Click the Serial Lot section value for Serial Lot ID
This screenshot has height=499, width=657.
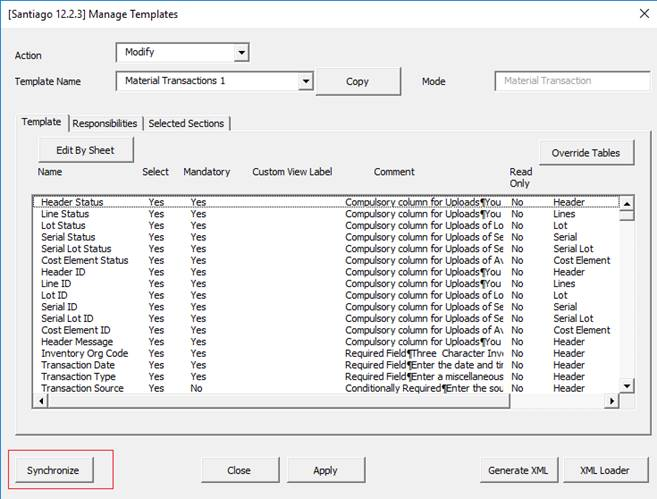tap(574, 318)
